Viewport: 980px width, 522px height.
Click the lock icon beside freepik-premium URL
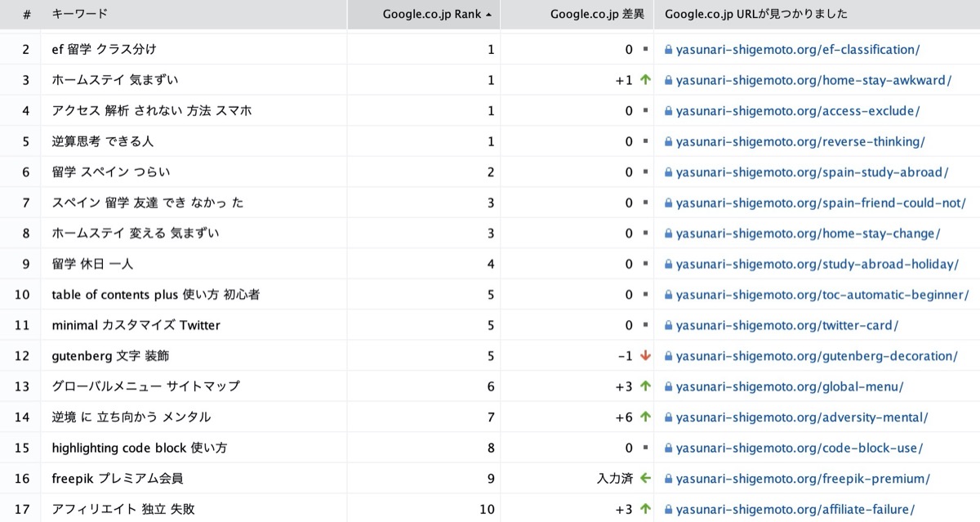[x=669, y=479]
